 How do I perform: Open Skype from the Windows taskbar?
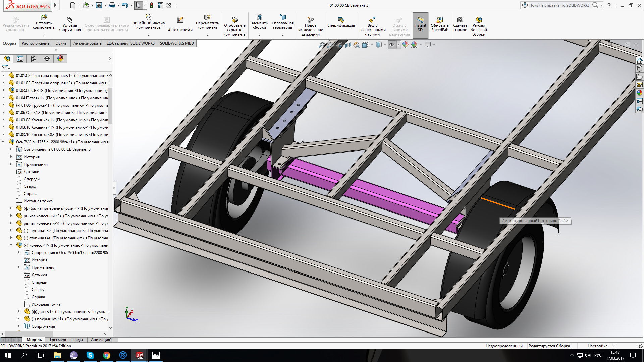(90, 355)
